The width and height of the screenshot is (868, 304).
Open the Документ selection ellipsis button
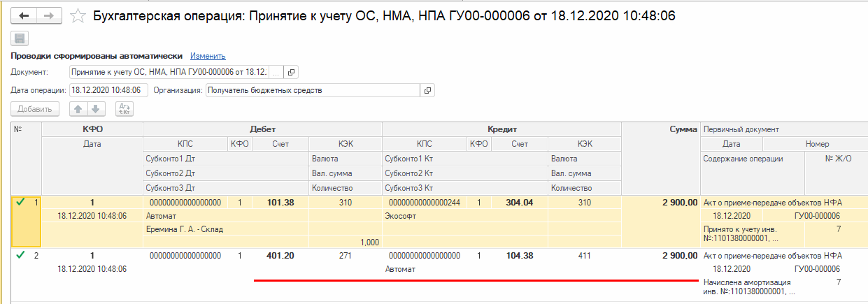click(x=277, y=72)
